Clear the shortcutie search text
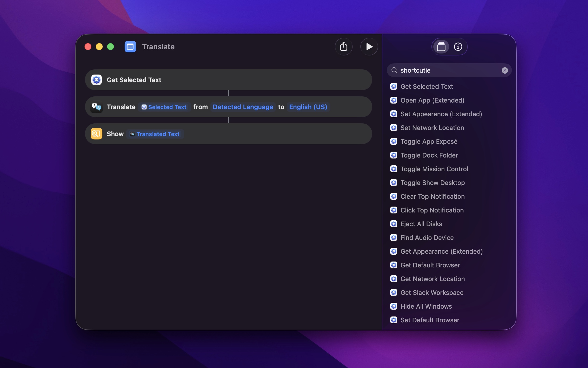 click(505, 71)
